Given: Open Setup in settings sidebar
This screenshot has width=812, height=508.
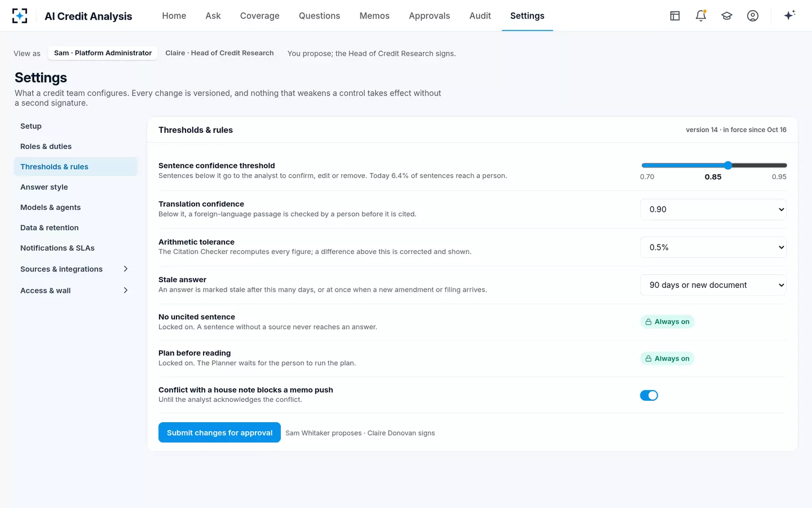Looking at the screenshot, I should click(76, 126).
